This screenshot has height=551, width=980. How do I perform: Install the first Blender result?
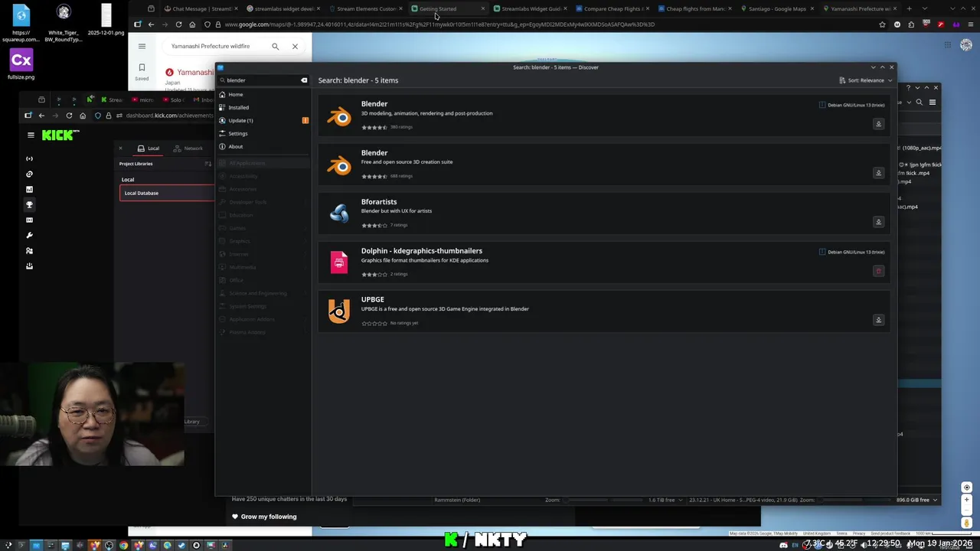click(x=878, y=124)
